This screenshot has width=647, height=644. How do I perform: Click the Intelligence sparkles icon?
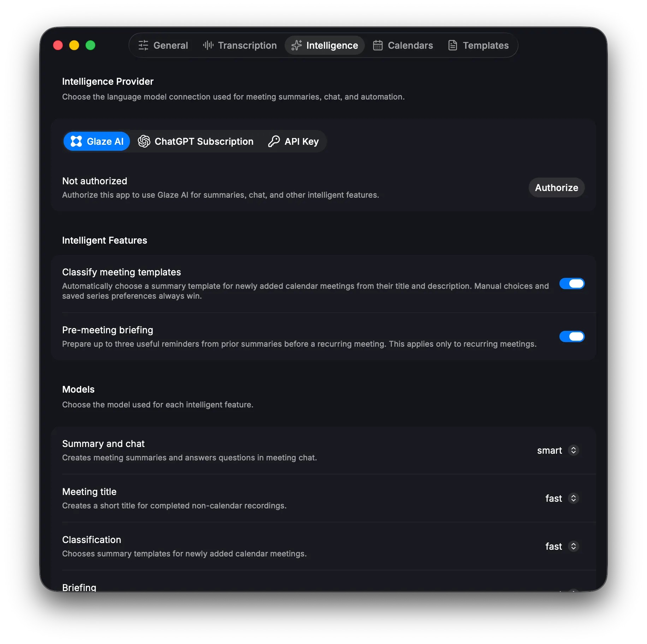[x=296, y=45]
